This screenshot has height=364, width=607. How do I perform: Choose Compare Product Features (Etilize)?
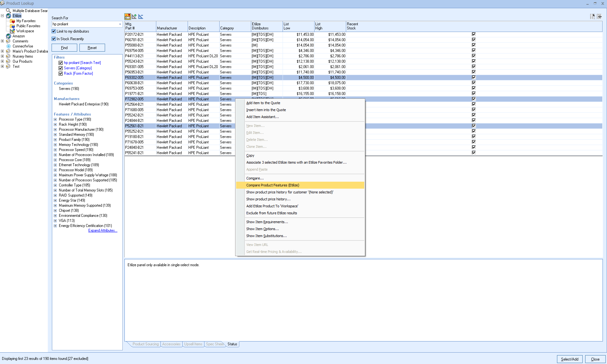[272, 185]
